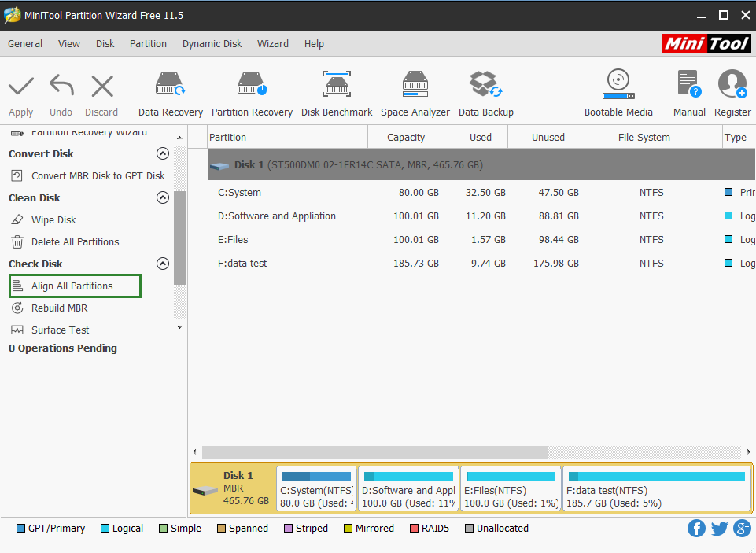Screen dimensions: 756x553
Task: Select Convert MBR Disk to GPT Disk
Action: coord(98,176)
